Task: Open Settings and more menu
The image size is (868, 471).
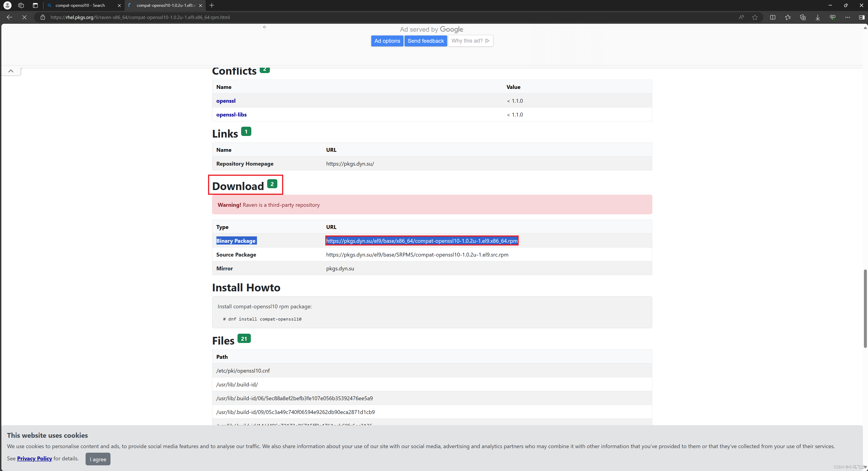Action: click(847, 17)
